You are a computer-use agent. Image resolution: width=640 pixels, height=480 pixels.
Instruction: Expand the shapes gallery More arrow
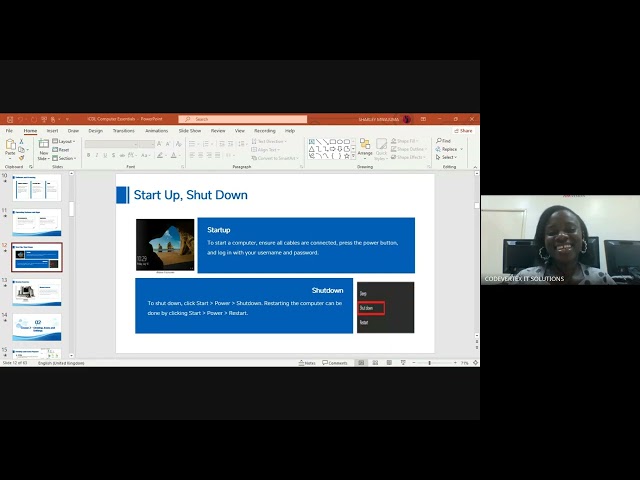click(353, 156)
